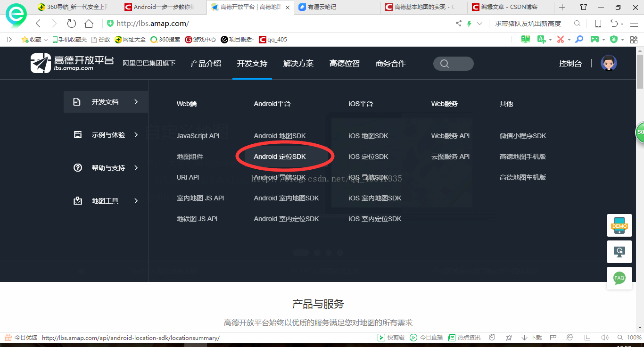Click the search magnifier in browser search box
This screenshot has width=644, height=347.
pyautogui.click(x=577, y=24)
